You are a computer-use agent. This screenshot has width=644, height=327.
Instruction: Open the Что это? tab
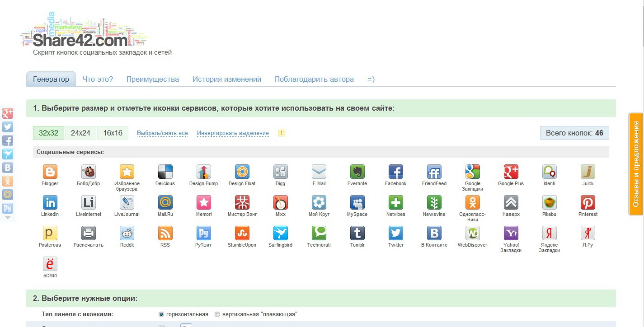click(x=98, y=79)
